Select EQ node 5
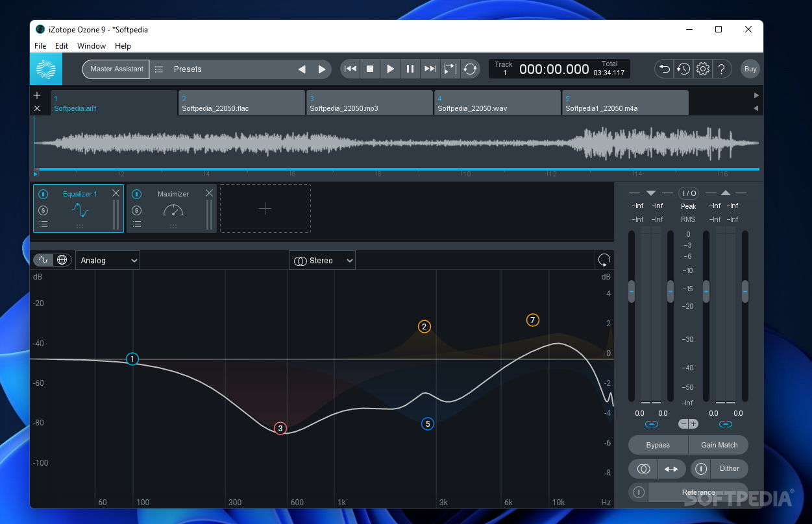The width and height of the screenshot is (812, 524). [427, 423]
